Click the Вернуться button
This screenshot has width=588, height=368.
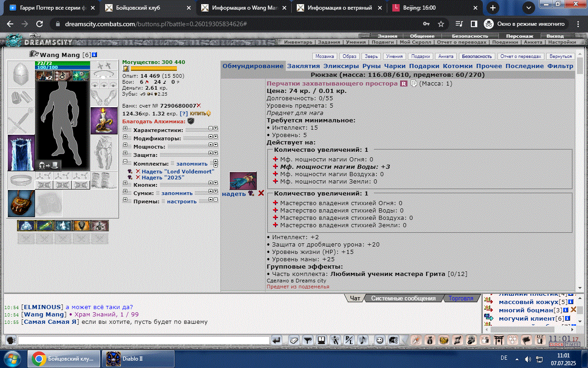click(561, 56)
